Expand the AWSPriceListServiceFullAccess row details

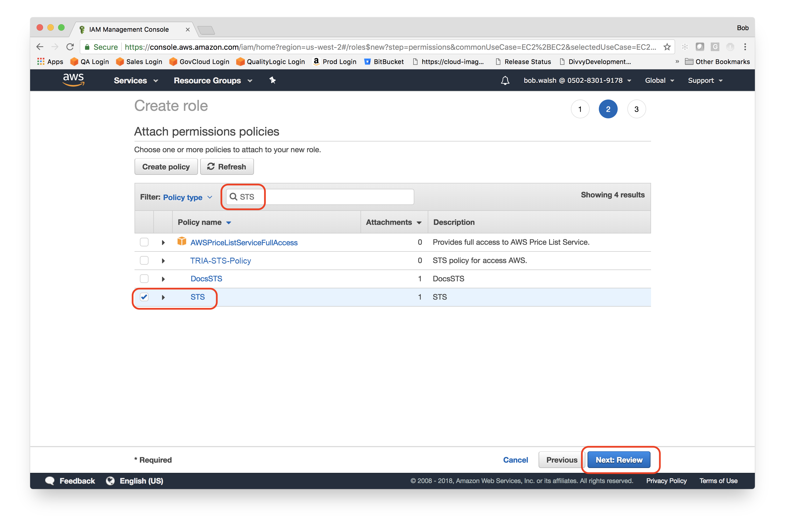pyautogui.click(x=163, y=243)
